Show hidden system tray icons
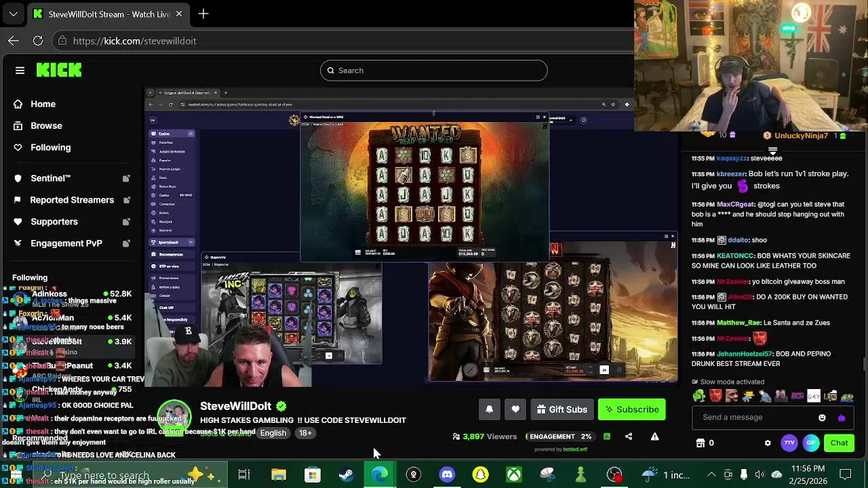Screen dimensions: 868x488 click(711, 474)
